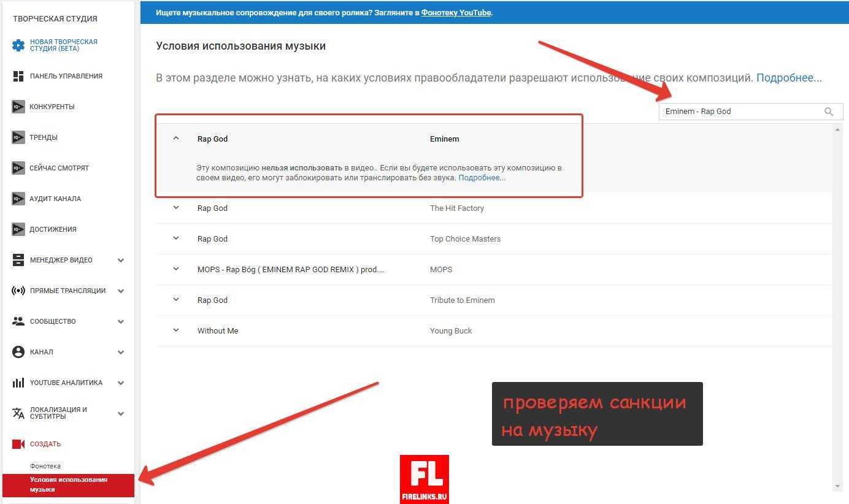Click the MOPS artist name

coord(441,269)
